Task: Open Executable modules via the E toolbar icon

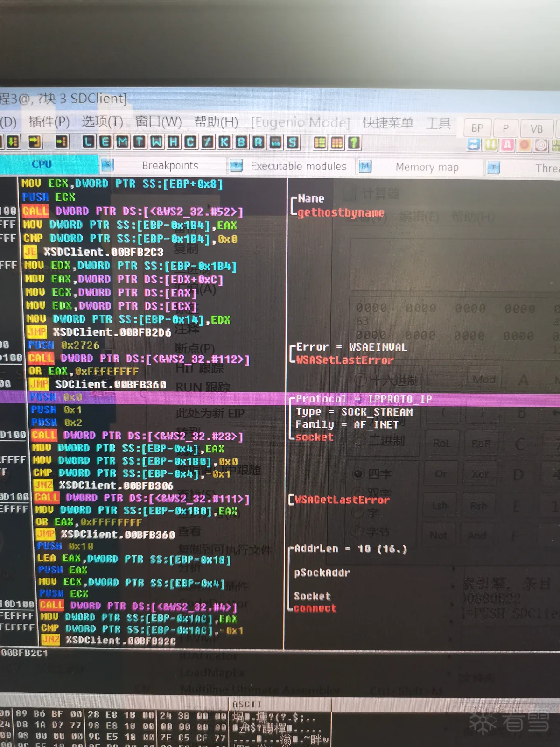Action: 105,141
